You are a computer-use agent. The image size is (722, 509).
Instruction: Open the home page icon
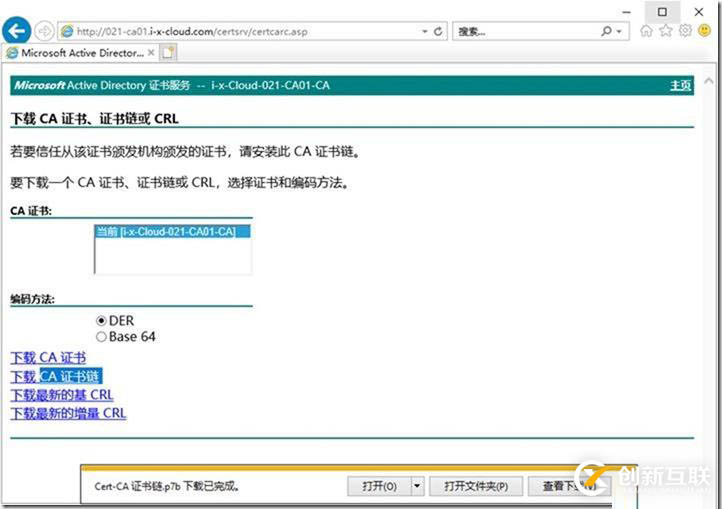647,31
